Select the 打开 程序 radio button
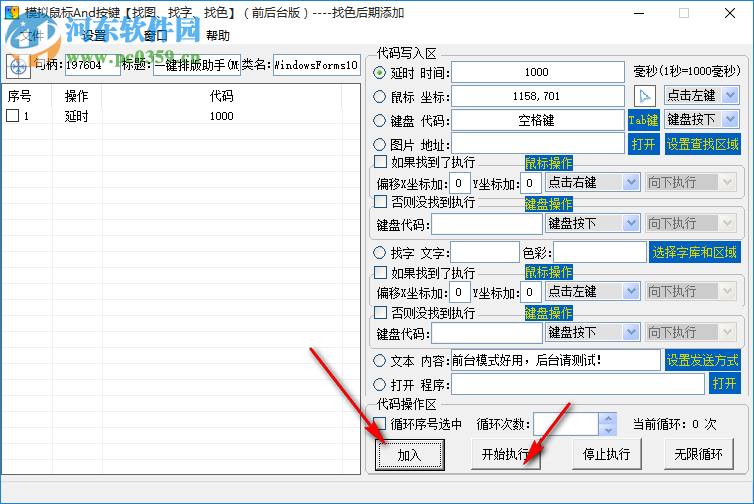The image size is (754, 504). tap(379, 385)
